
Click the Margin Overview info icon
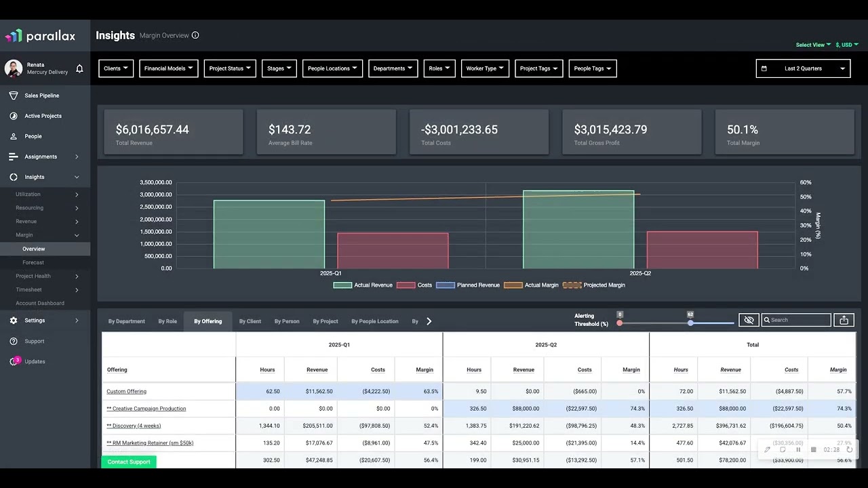(x=195, y=35)
